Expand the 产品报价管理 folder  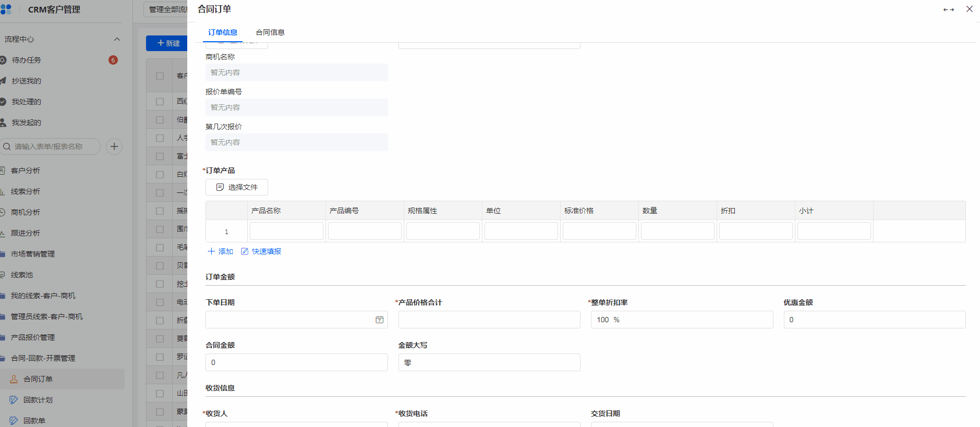(x=32, y=337)
